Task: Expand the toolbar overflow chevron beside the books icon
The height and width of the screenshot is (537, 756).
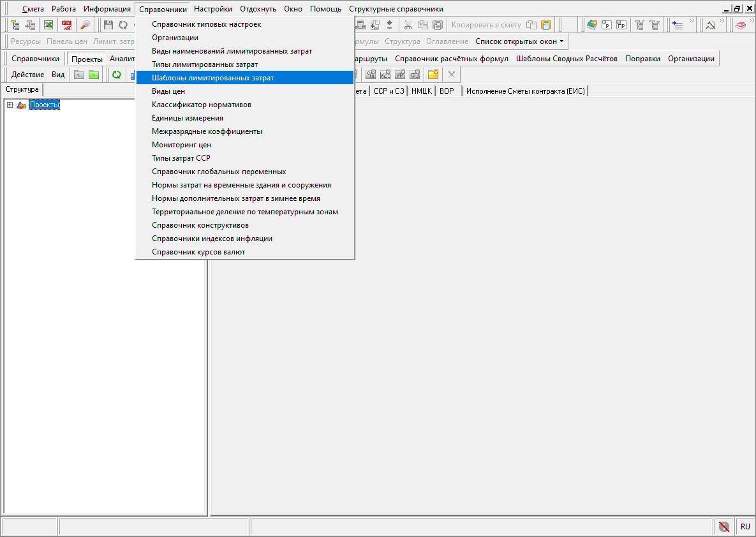Action: [752, 22]
